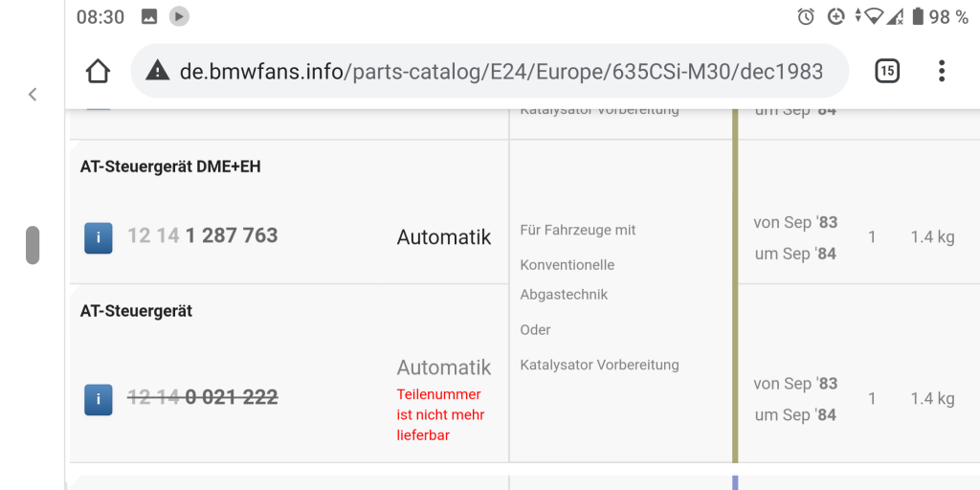Tap the image notification icon in status bar
The height and width of the screenshot is (490, 980).
pyautogui.click(x=149, y=16)
